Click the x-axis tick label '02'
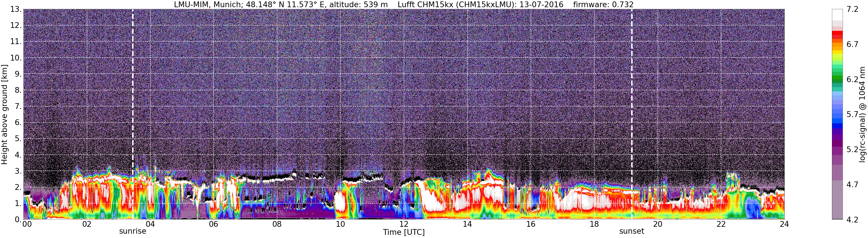868x238 pixels. [x=87, y=224]
